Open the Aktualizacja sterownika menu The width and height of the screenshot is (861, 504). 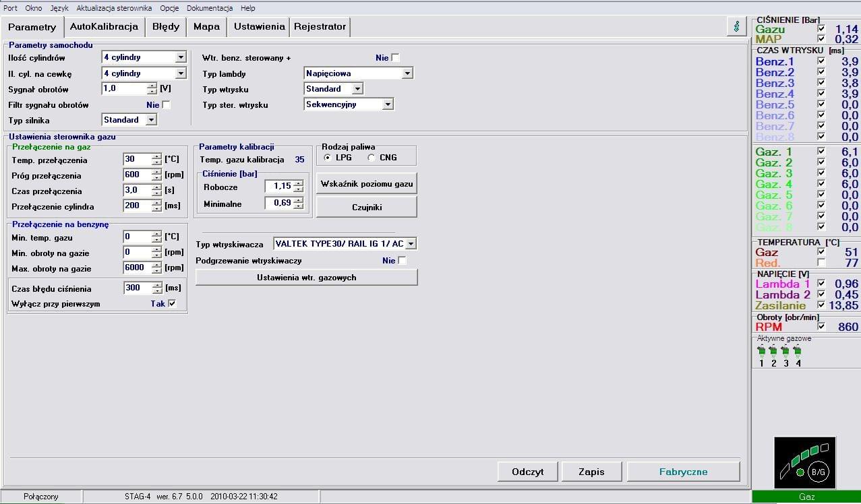(x=115, y=8)
